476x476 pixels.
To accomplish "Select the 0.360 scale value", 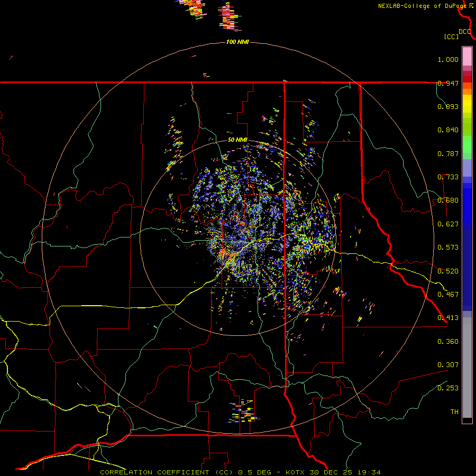I will (x=448, y=342).
